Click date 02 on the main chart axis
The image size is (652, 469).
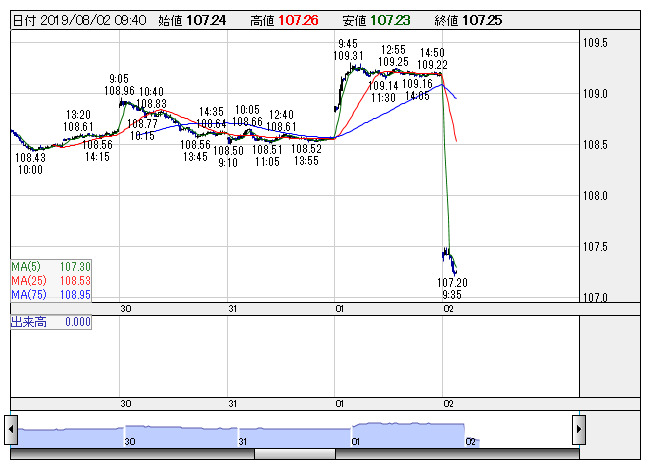(x=448, y=309)
